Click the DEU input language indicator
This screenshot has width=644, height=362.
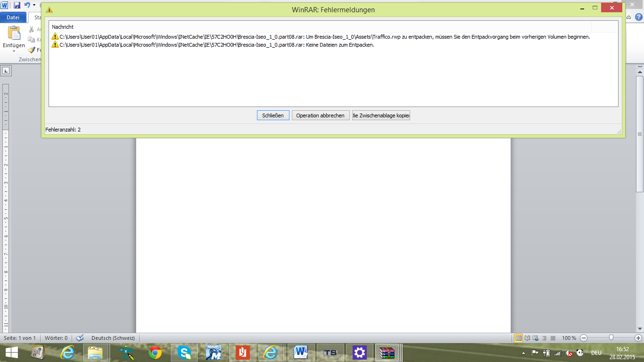tap(596, 353)
